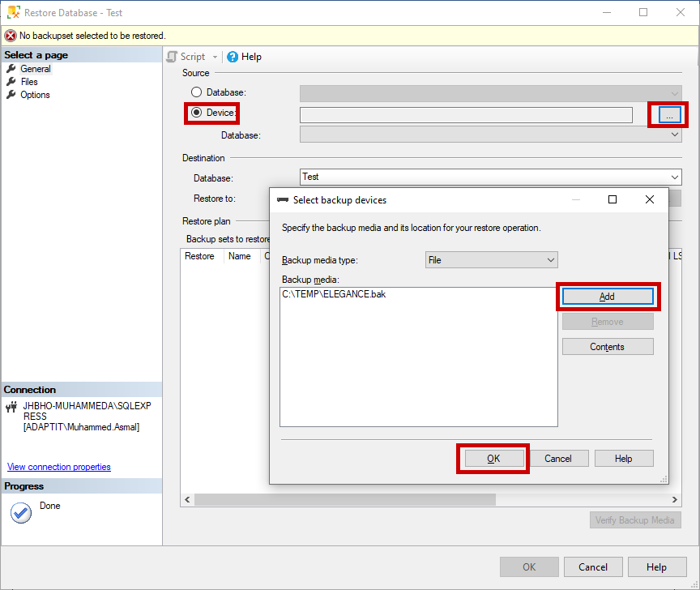Viewport: 700px width, 590px height.
Task: Confirm with OK in Select backup devices
Action: 493,459
